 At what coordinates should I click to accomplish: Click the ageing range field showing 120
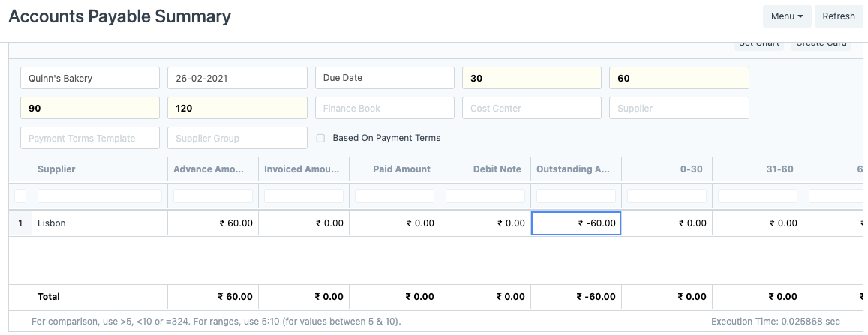click(237, 108)
